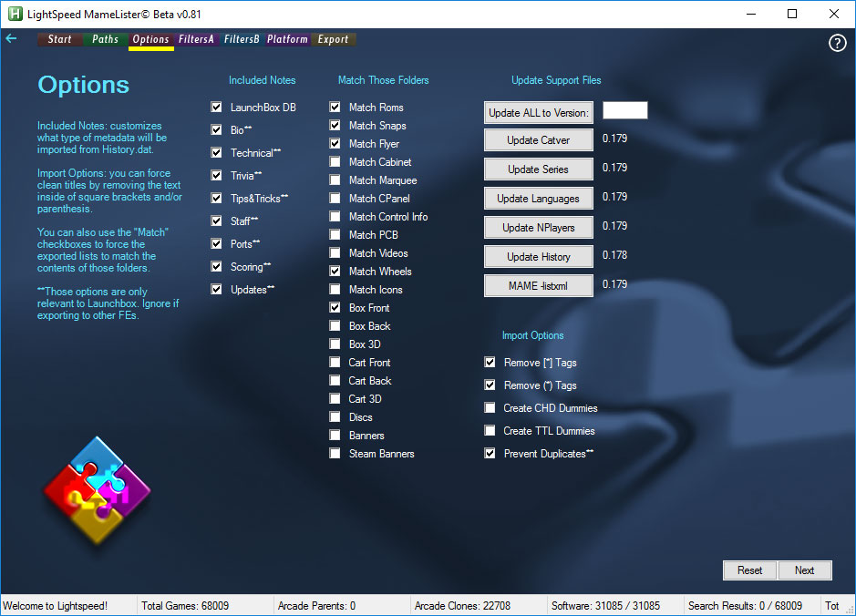The image size is (856, 616).
Task: Disable the Technical notes checkbox
Action: [217, 153]
